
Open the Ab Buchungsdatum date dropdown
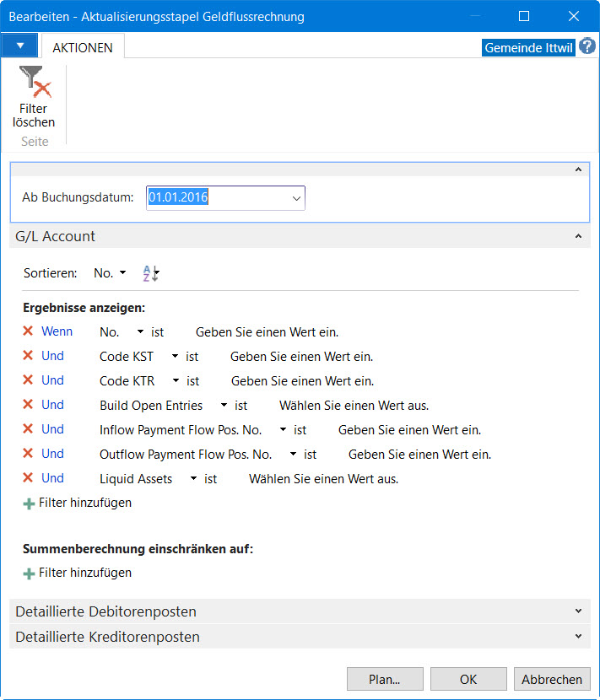296,198
